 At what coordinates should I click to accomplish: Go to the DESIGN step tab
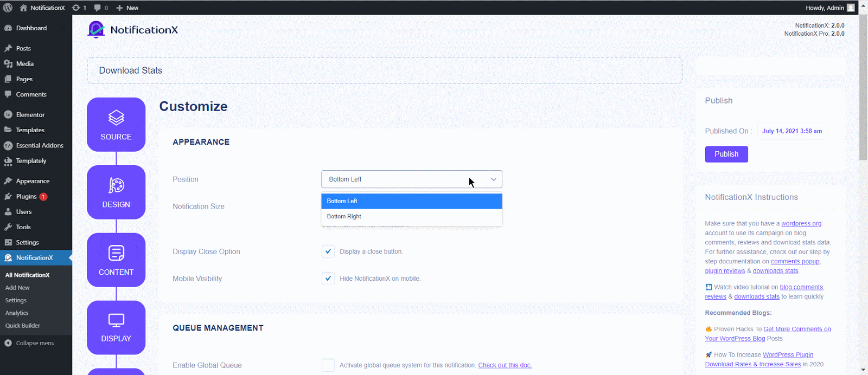pyautogui.click(x=116, y=192)
